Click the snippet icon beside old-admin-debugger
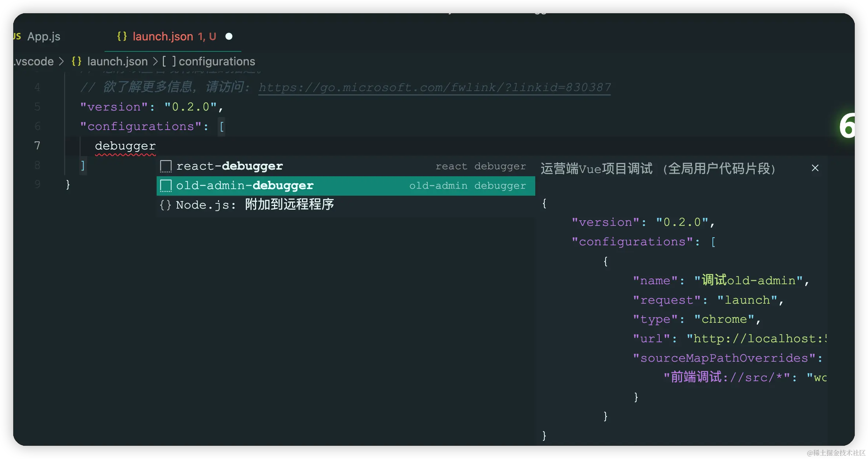The image size is (868, 459). (x=166, y=186)
